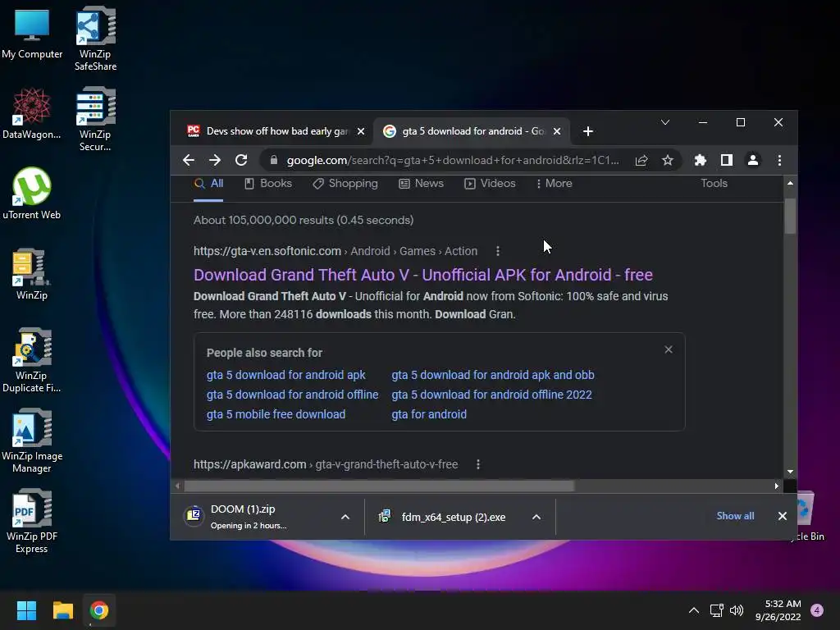The width and height of the screenshot is (840, 630).
Task: Share this page via the share icon
Action: click(641, 160)
